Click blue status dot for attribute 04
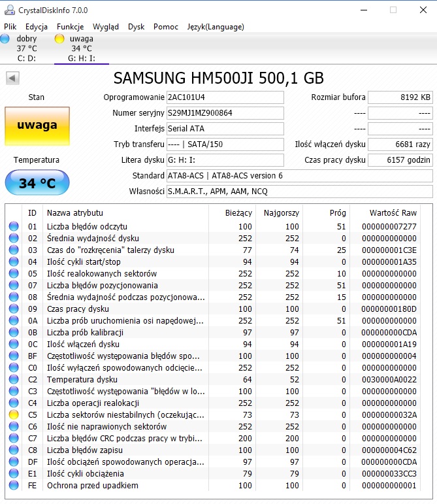 14,261
